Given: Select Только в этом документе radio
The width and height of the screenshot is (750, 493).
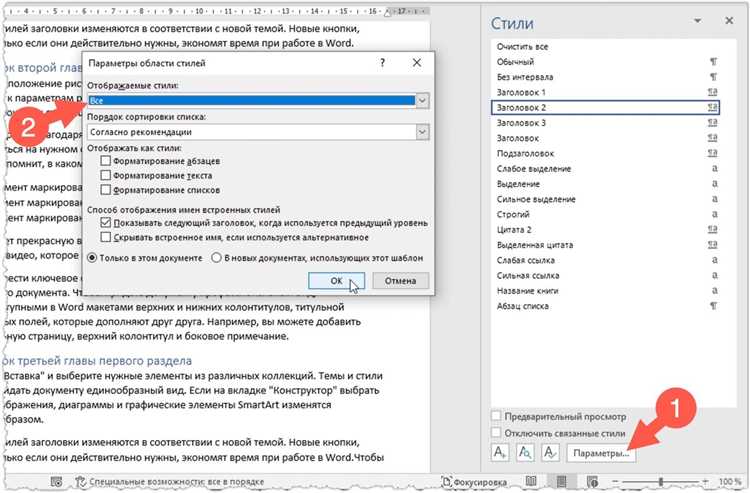Looking at the screenshot, I should point(92,258).
